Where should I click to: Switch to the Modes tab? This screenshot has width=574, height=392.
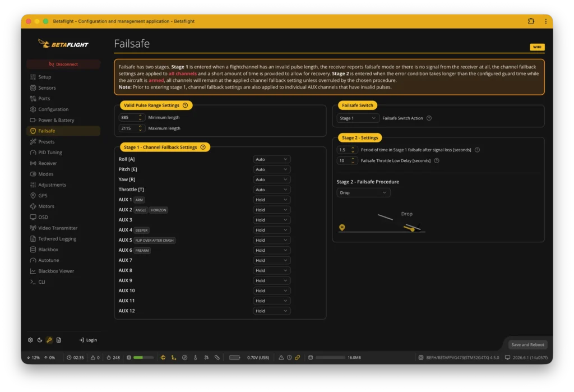point(63,174)
